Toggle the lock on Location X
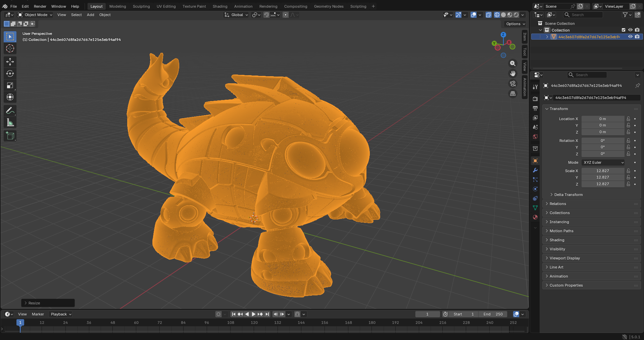The image size is (644, 340). (628, 119)
